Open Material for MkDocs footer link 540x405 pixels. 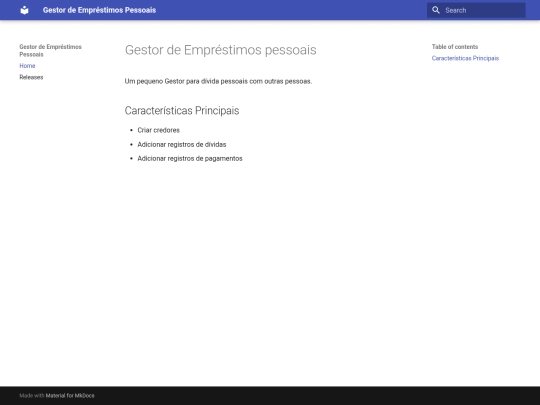(70, 396)
